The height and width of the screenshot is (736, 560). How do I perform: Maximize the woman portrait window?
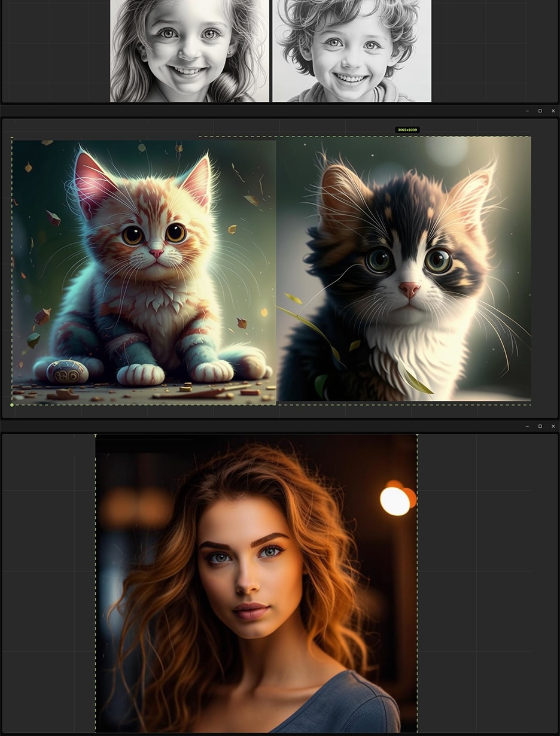540,426
